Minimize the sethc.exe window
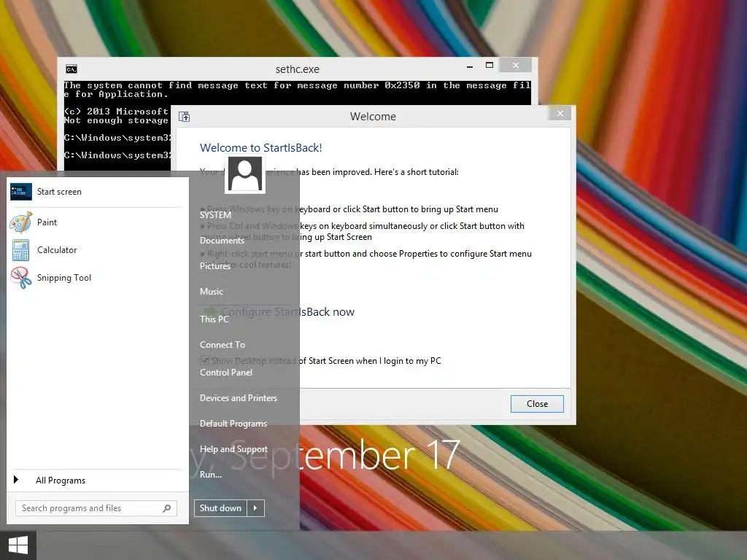747x560 pixels. [x=470, y=66]
